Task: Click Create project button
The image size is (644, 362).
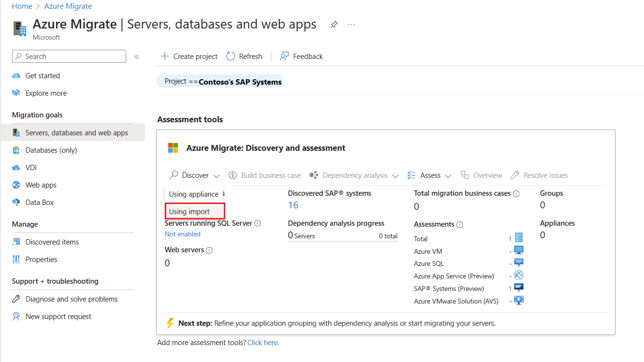Action: click(x=189, y=57)
